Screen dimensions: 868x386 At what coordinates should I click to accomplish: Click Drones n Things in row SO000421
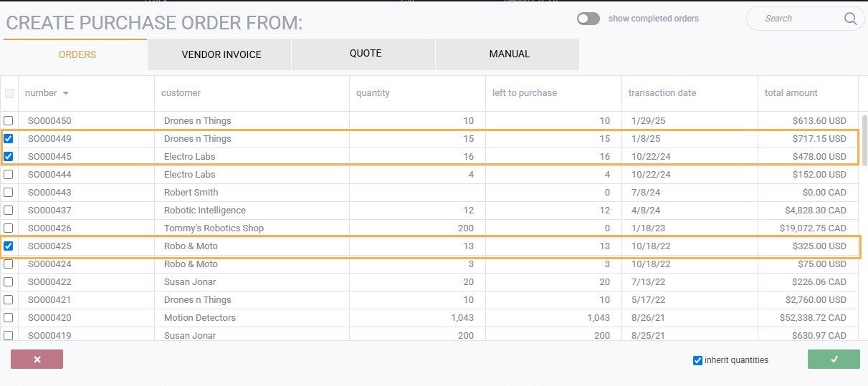(x=197, y=299)
